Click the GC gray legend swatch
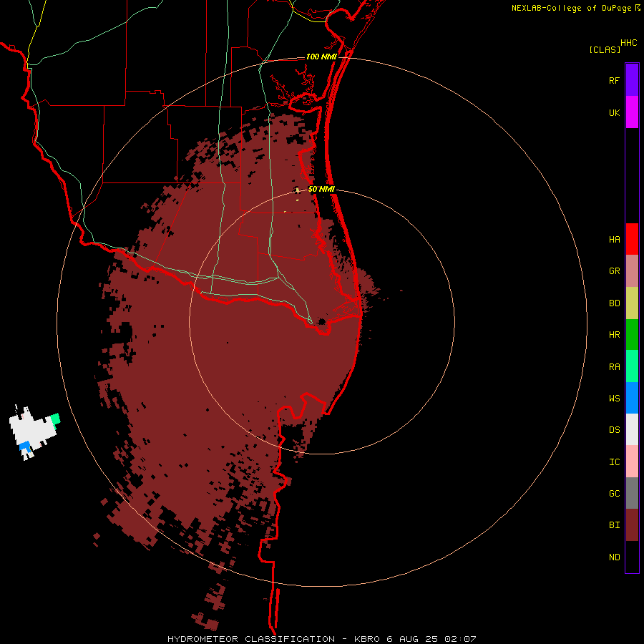Image resolution: width=644 pixels, height=644 pixels. [x=632, y=493]
